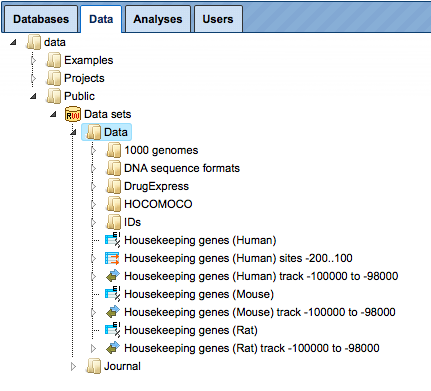This screenshot has width=431, height=391.
Task: Expand Housekeeping genes (Mouse) track node
Action: [x=94, y=312]
